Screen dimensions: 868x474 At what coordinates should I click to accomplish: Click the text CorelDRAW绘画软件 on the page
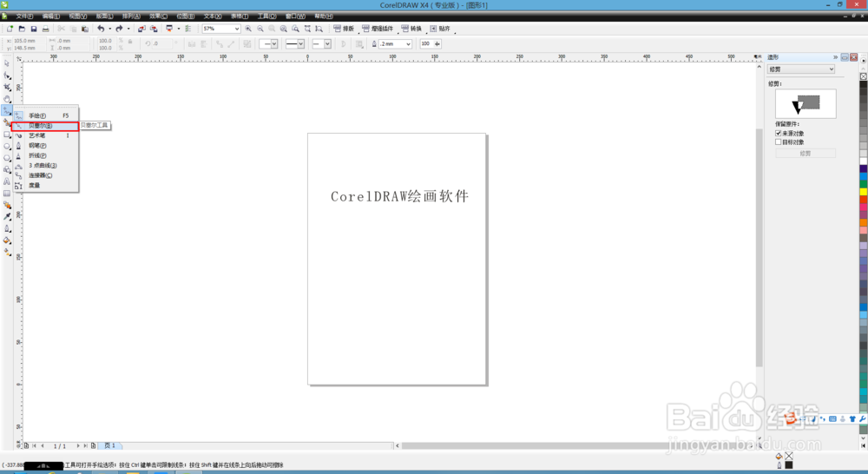[399, 196]
